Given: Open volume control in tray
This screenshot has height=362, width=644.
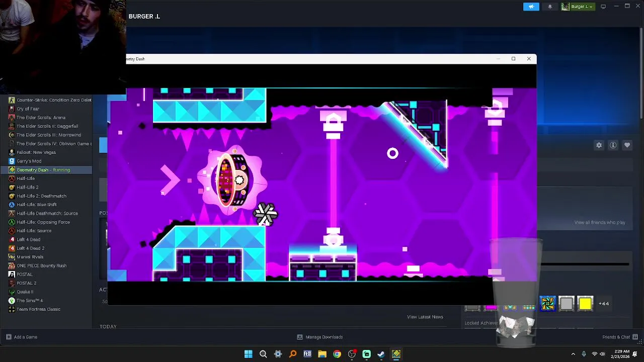Looking at the screenshot, I should [603, 354].
